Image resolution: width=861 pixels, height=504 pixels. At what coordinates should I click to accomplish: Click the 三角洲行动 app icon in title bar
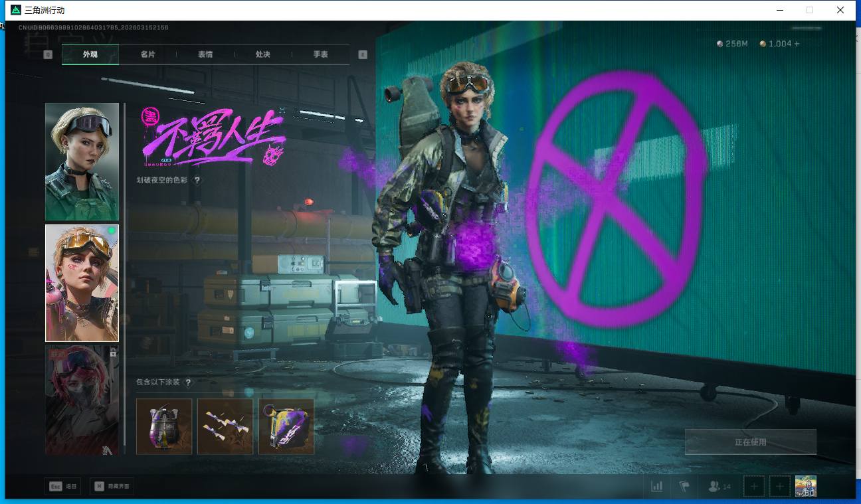click(16, 10)
